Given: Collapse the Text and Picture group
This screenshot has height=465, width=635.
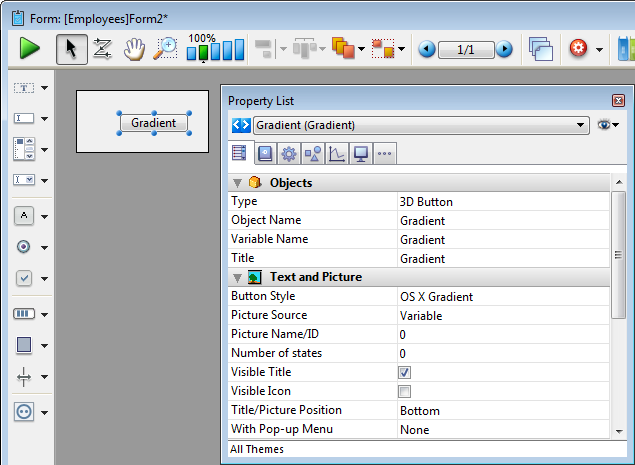Looking at the screenshot, I should click(237, 277).
